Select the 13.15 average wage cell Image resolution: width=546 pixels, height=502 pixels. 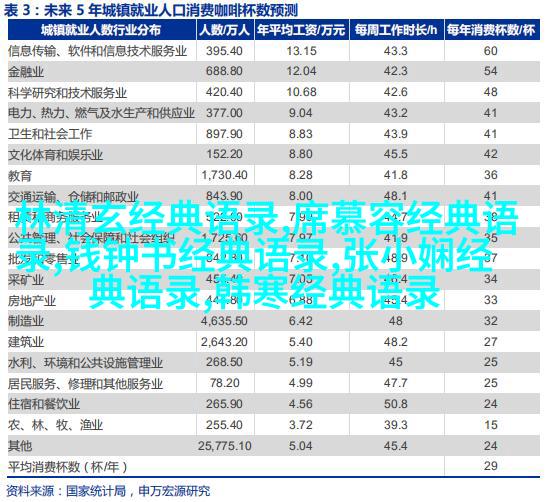click(301, 51)
